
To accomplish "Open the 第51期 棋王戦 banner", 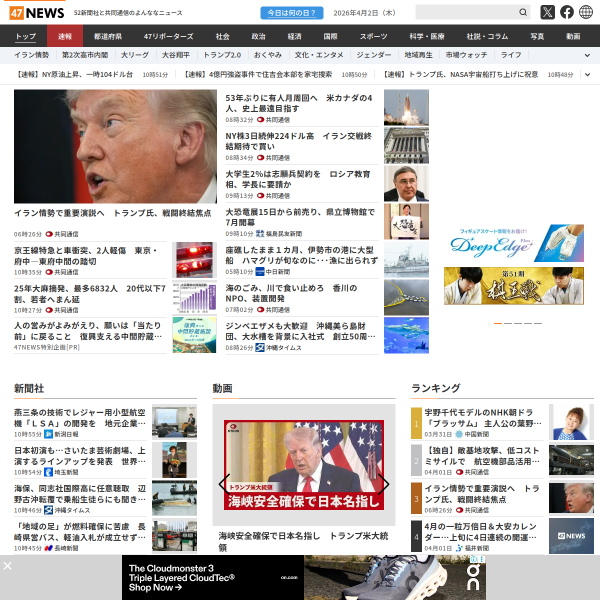I will [514, 286].
